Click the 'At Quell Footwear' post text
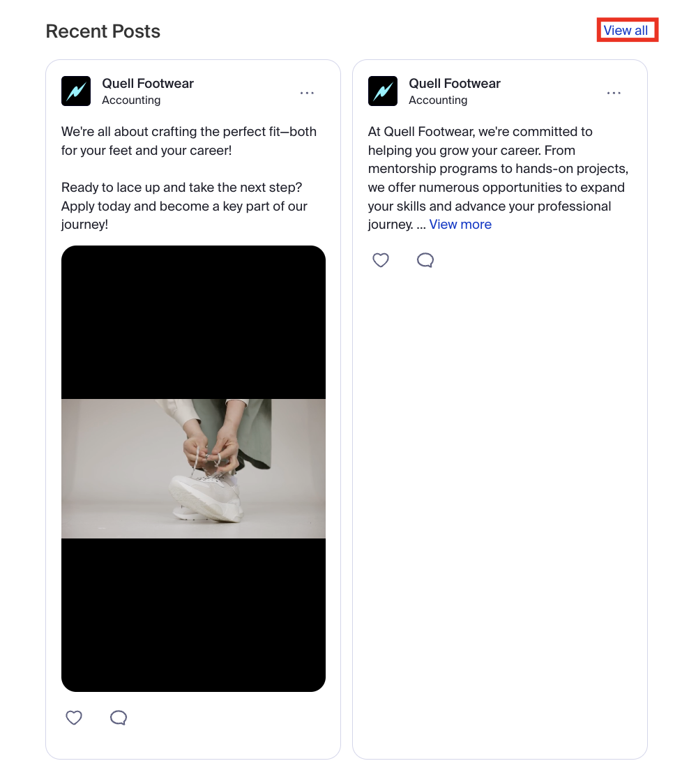Screen dimensions: 689x784 click(x=498, y=178)
